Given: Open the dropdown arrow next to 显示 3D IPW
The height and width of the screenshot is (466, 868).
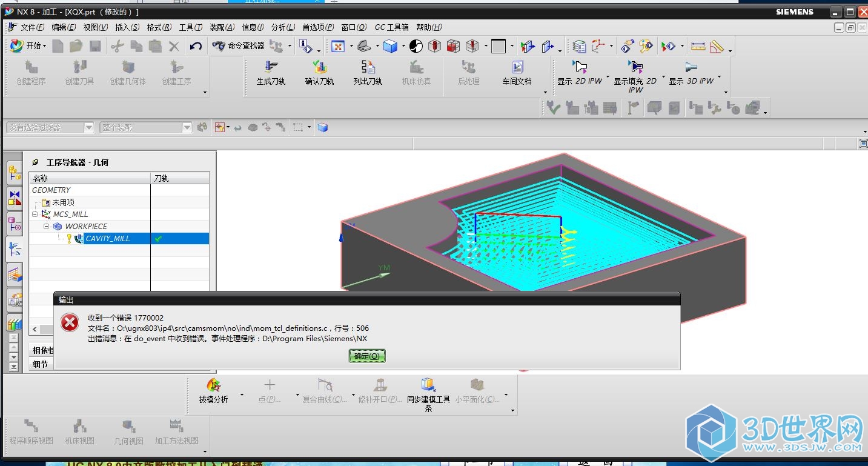Looking at the screenshot, I should click(719, 78).
